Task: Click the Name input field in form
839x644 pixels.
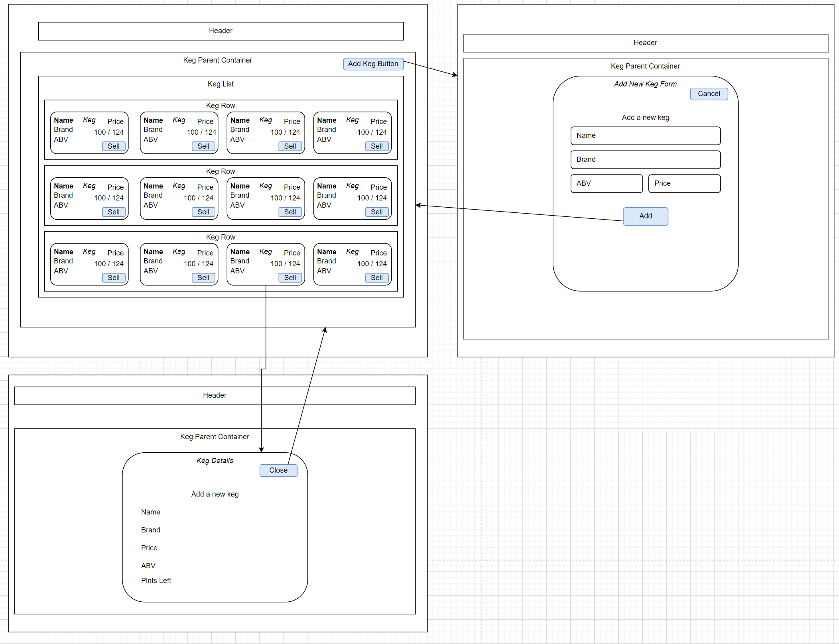Action: click(x=645, y=135)
